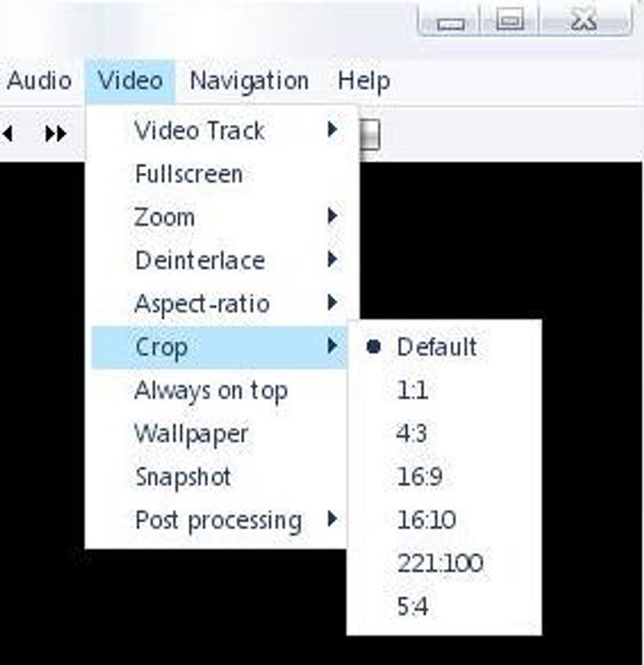
Task: Open the Audio menu
Action: point(39,81)
